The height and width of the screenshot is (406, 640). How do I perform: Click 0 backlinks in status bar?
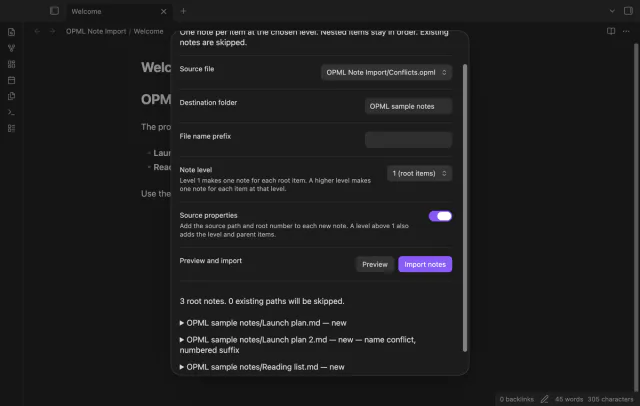[516, 399]
